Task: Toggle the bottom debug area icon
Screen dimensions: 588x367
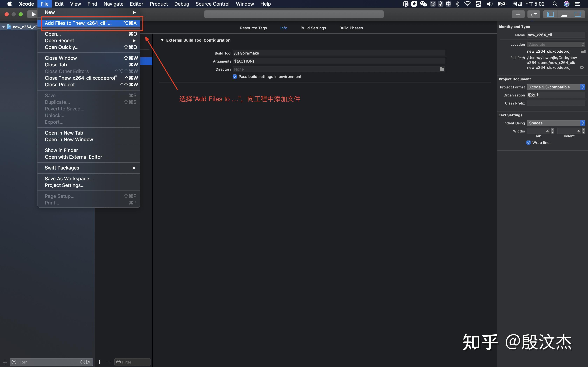Action: tap(564, 14)
